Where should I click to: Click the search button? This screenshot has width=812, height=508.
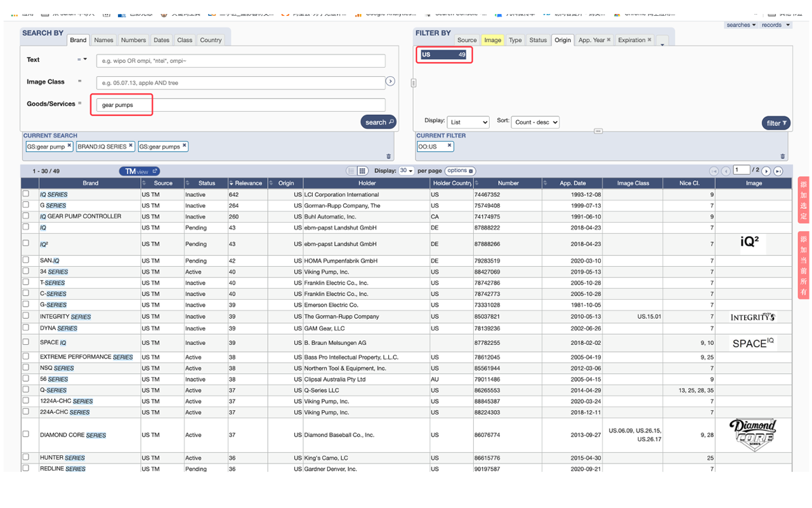click(378, 122)
